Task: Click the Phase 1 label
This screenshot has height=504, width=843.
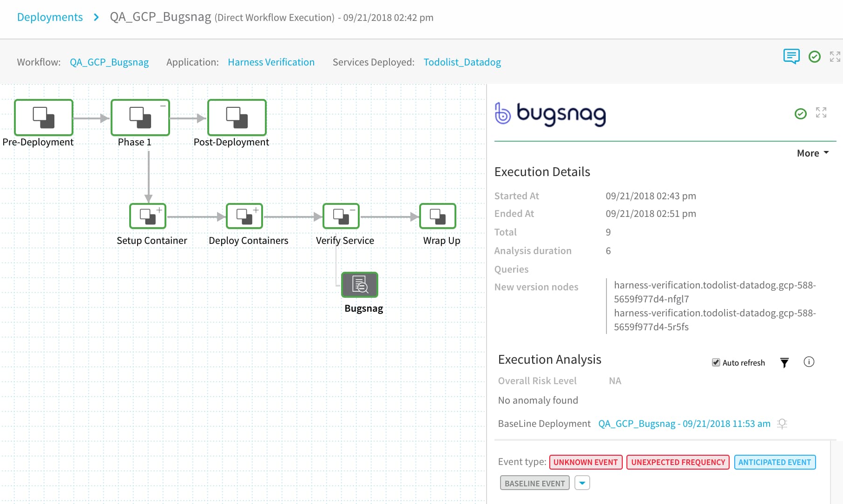Action: pyautogui.click(x=135, y=142)
